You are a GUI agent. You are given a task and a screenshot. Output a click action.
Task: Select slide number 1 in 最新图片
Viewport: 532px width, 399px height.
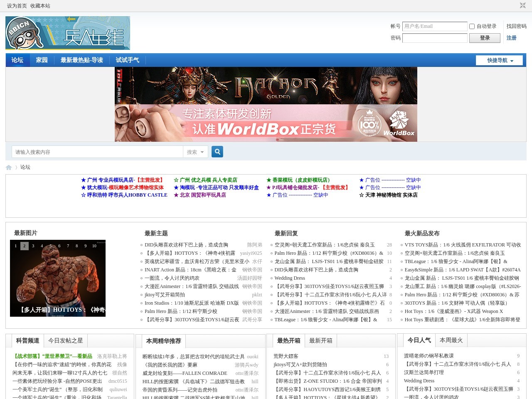pos(16,246)
